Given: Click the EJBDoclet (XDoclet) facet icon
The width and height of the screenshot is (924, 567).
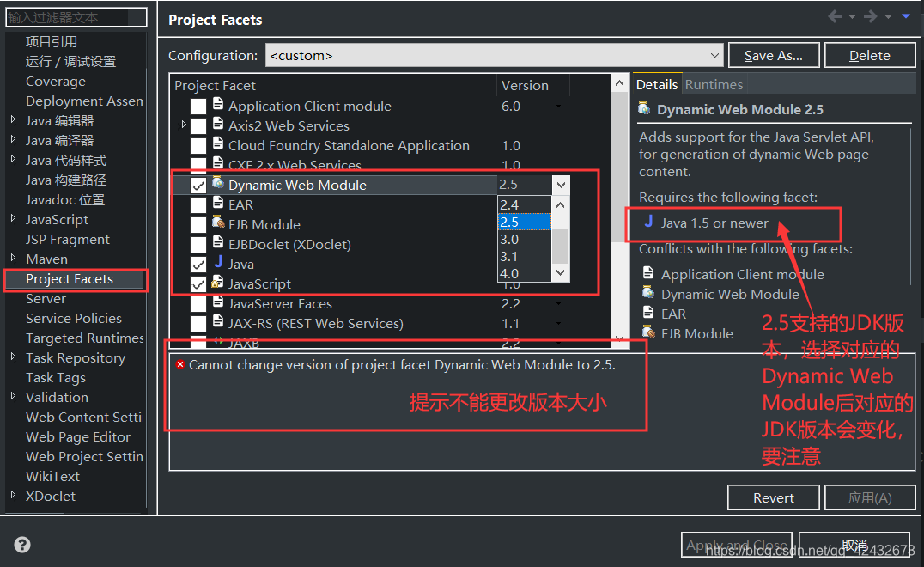Looking at the screenshot, I should 218,243.
